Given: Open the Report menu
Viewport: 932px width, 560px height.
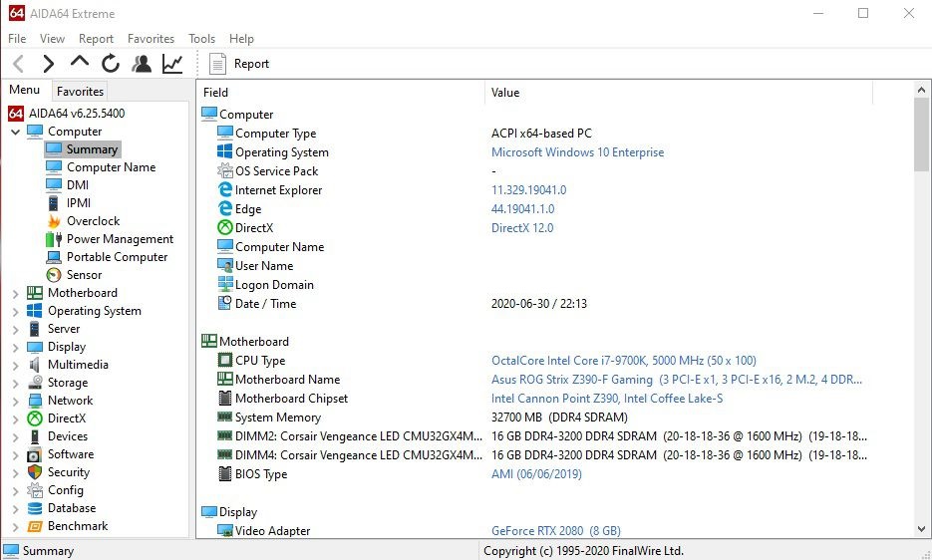Looking at the screenshot, I should [x=96, y=39].
